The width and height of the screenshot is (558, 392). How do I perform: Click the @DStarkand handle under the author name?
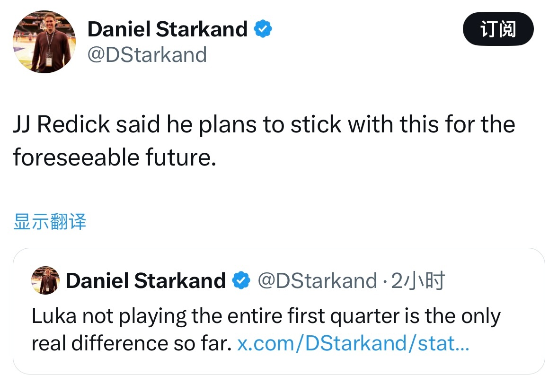coord(148,54)
